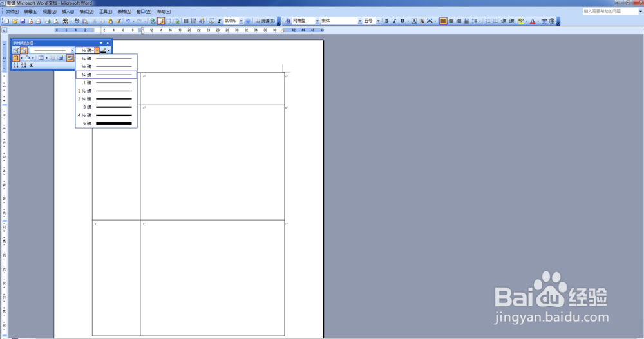Image resolution: width=644 pixels, height=339 pixels.
Task: Toggle character border
Action: point(414,21)
